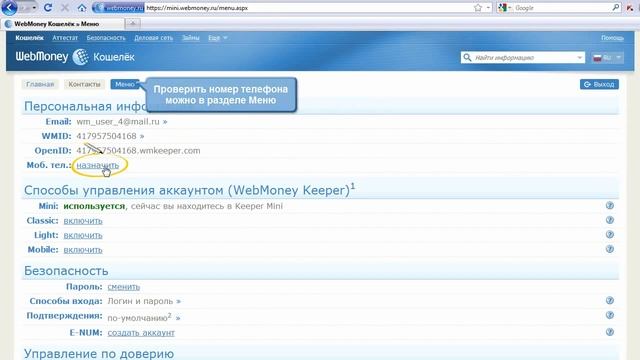Click the magnifier icon in site search

[x=467, y=58]
